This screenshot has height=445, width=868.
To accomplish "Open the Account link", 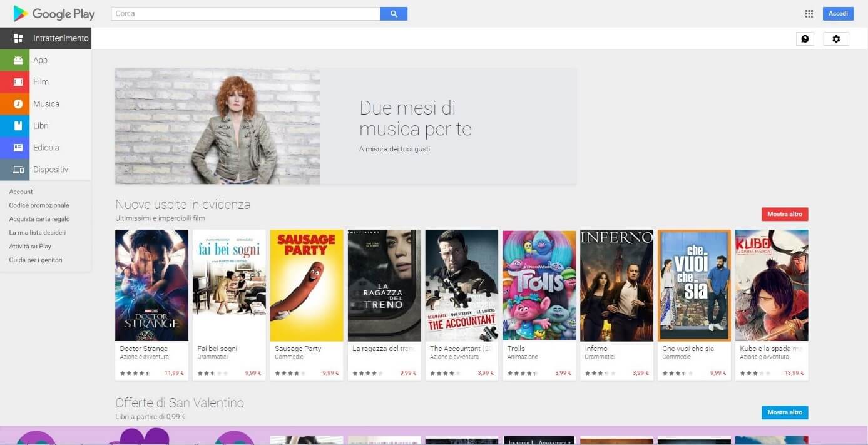I will click(21, 192).
